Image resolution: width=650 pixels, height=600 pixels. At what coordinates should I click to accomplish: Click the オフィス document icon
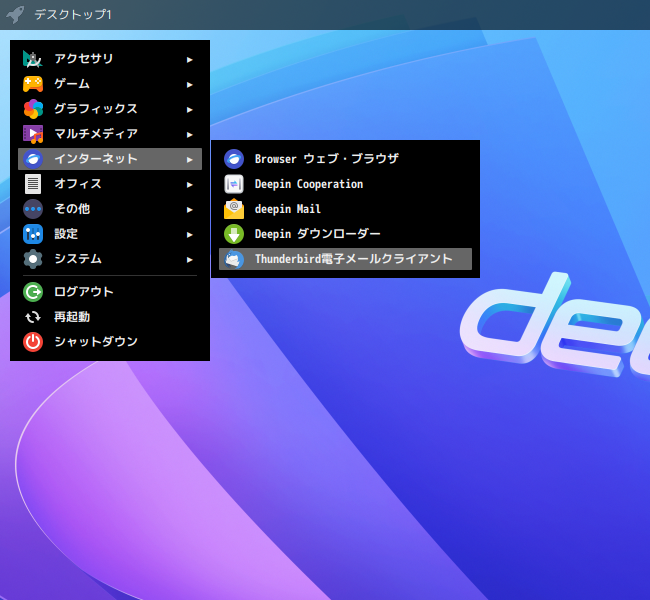click(x=33, y=184)
